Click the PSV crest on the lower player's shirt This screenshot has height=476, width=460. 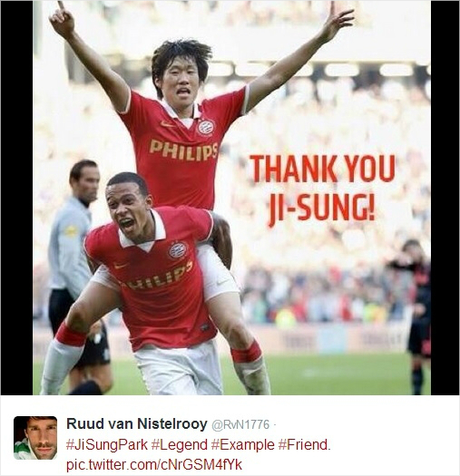[x=178, y=250]
